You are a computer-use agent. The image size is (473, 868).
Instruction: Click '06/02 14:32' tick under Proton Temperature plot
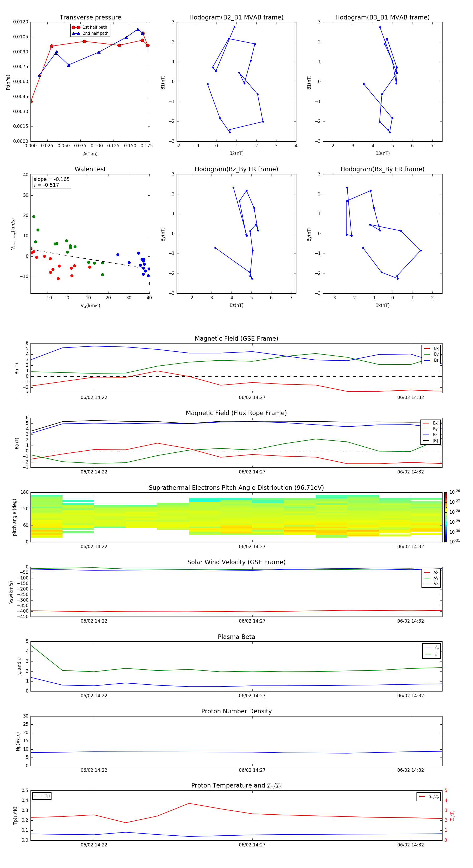point(410,845)
